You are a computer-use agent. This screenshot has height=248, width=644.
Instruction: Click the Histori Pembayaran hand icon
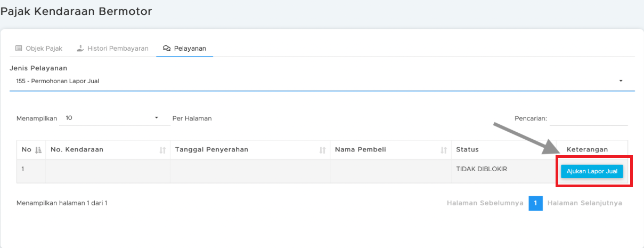(x=80, y=49)
